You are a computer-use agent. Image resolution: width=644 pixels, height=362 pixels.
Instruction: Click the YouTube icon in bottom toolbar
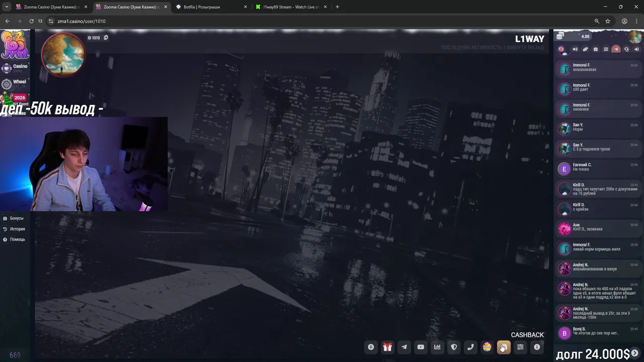(x=421, y=347)
